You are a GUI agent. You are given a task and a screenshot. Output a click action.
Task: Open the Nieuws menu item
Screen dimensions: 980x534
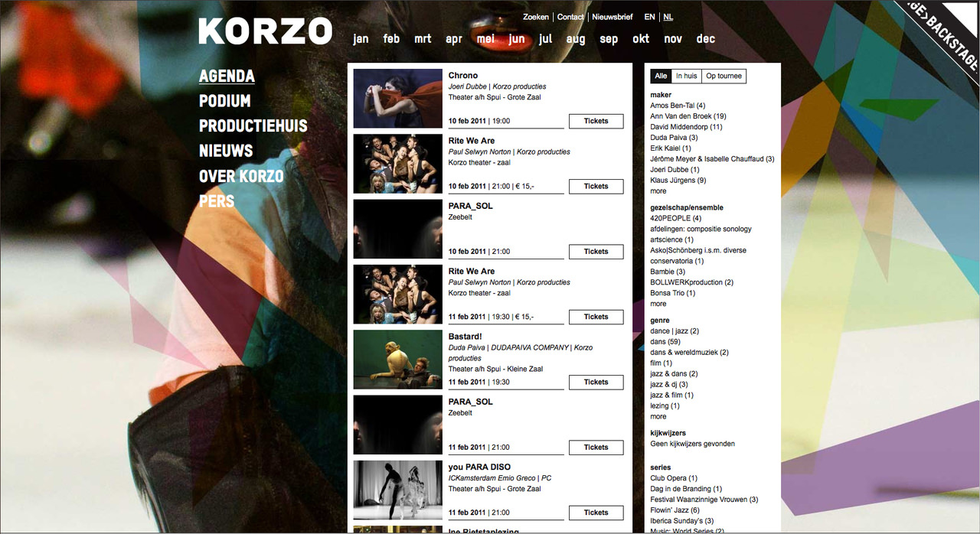pos(226,151)
